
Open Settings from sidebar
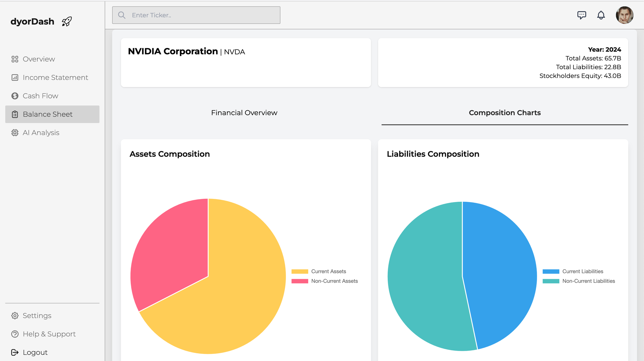tap(52, 316)
